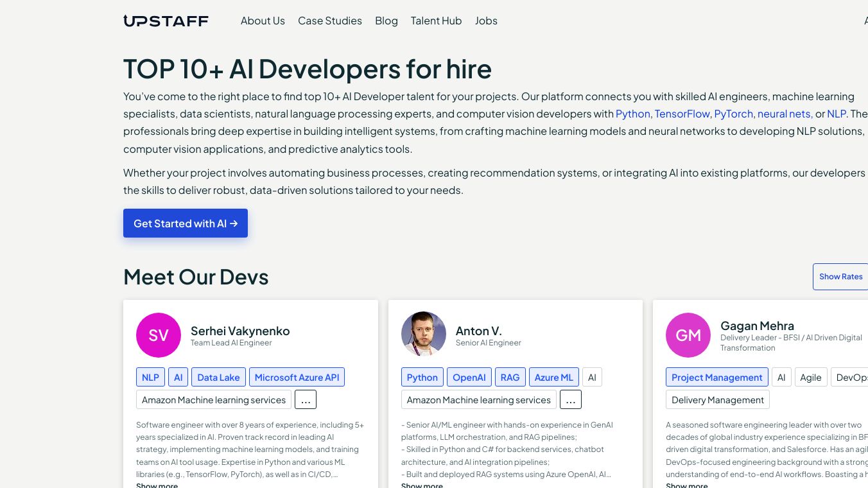Open the About Us page

coord(263,21)
